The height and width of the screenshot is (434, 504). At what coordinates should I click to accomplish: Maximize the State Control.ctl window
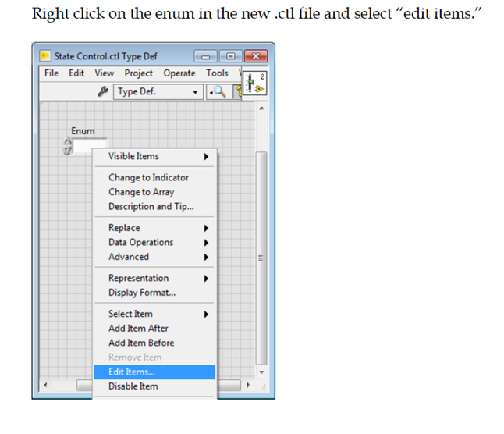tap(230, 56)
